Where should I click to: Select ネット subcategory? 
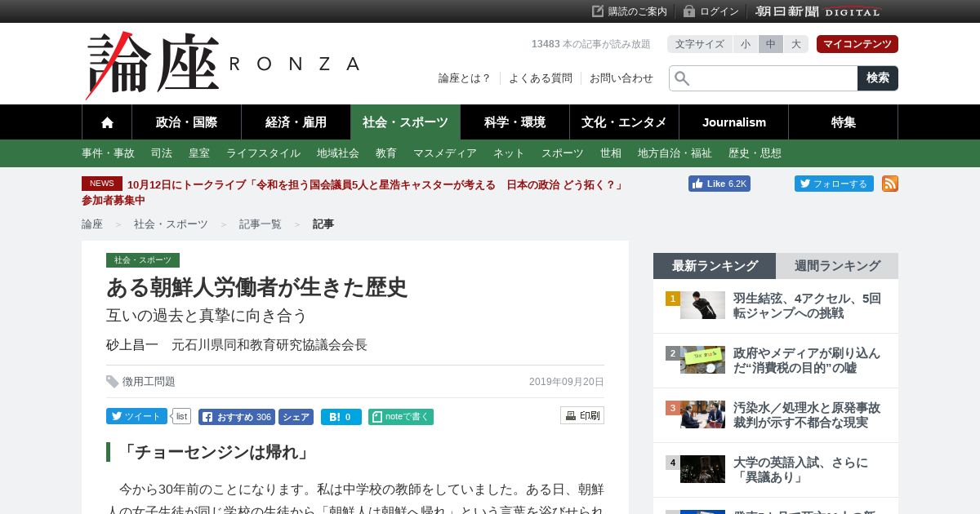(x=509, y=153)
